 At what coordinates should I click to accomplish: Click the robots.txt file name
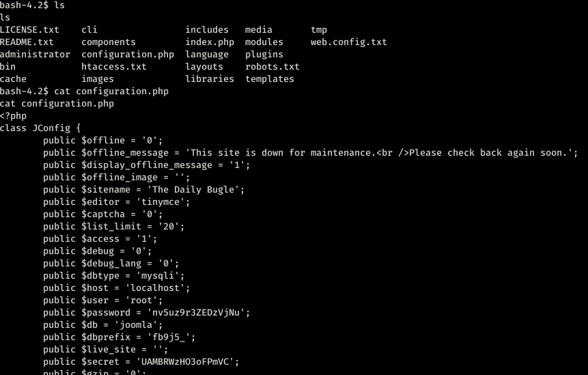point(272,67)
